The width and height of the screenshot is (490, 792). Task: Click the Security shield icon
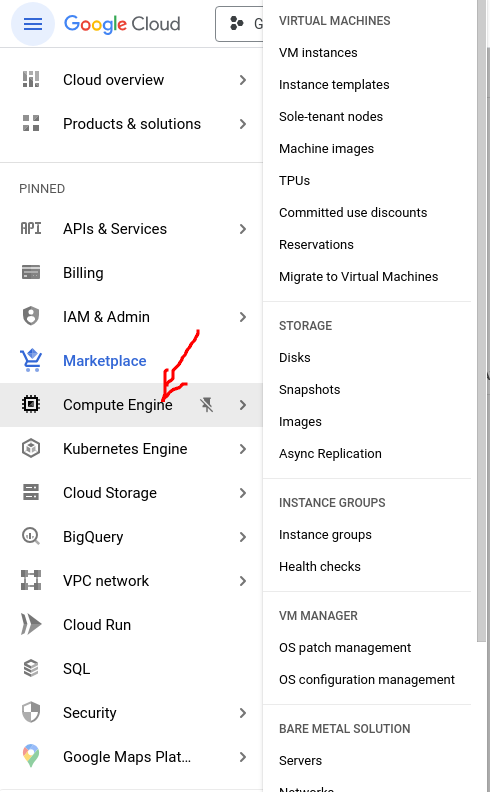tap(31, 712)
